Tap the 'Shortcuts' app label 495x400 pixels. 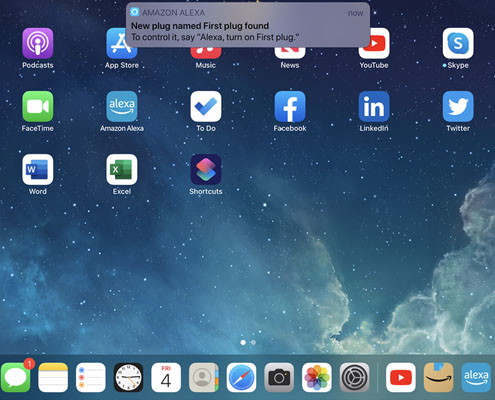point(206,192)
